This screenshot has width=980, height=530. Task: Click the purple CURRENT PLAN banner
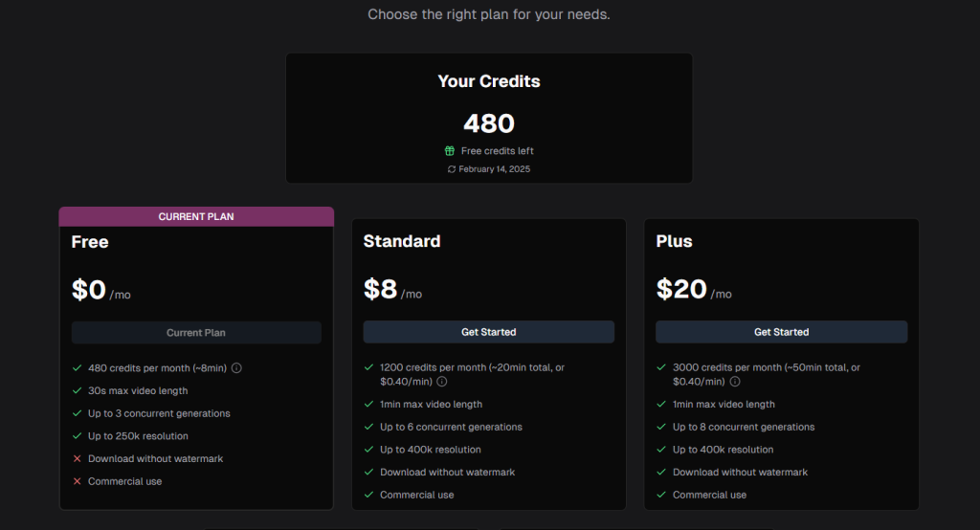click(x=196, y=217)
